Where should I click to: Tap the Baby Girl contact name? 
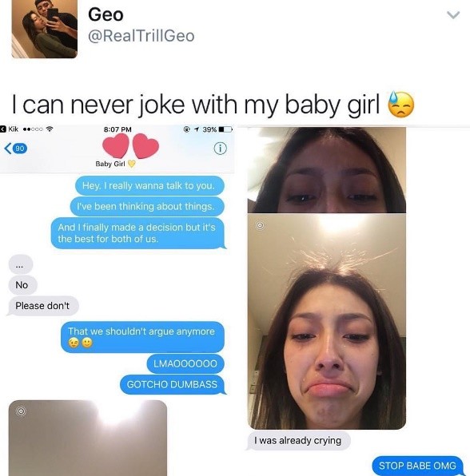(110, 164)
